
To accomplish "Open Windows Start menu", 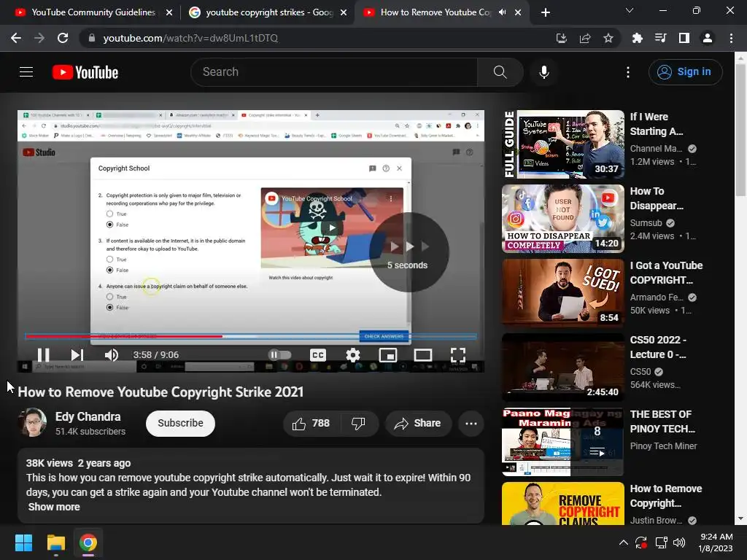I will tap(23, 542).
